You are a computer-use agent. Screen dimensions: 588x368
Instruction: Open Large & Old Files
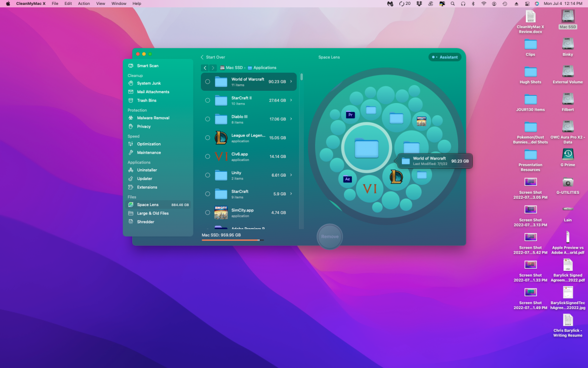(x=158, y=213)
